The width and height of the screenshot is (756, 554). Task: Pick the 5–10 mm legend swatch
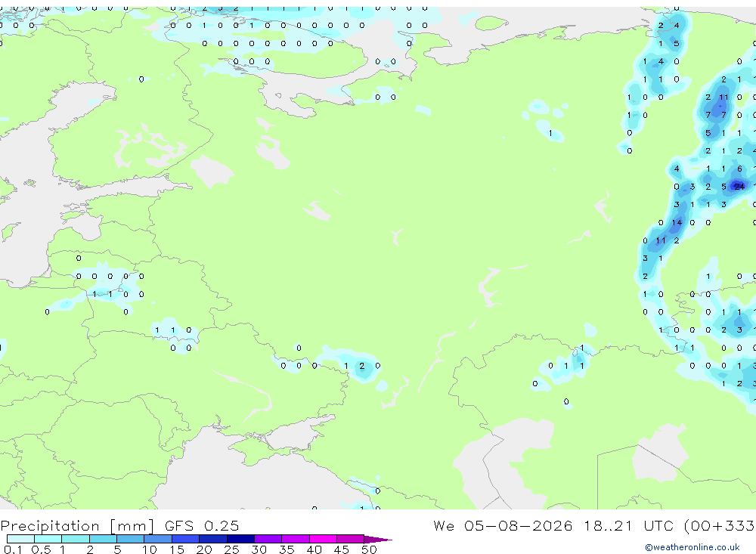(131, 539)
